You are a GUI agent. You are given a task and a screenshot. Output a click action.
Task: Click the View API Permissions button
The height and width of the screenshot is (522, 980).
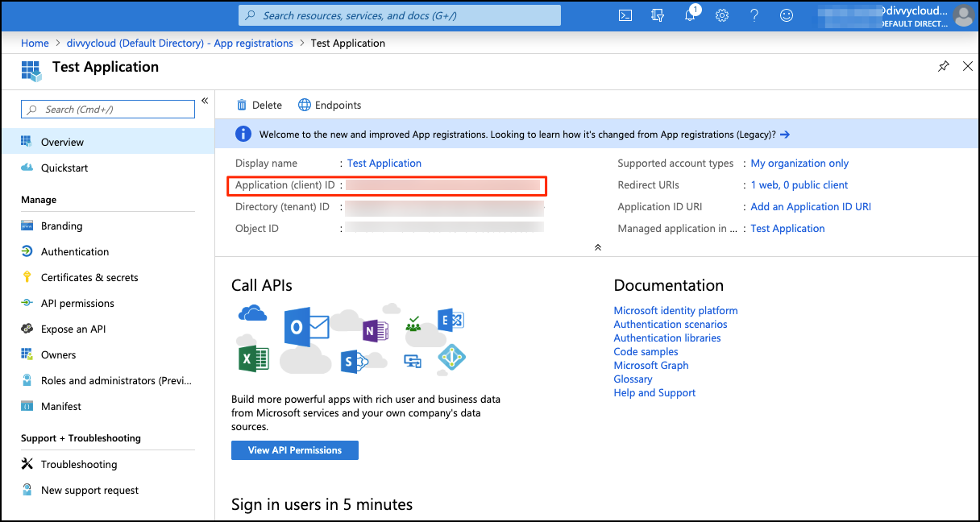click(x=295, y=450)
